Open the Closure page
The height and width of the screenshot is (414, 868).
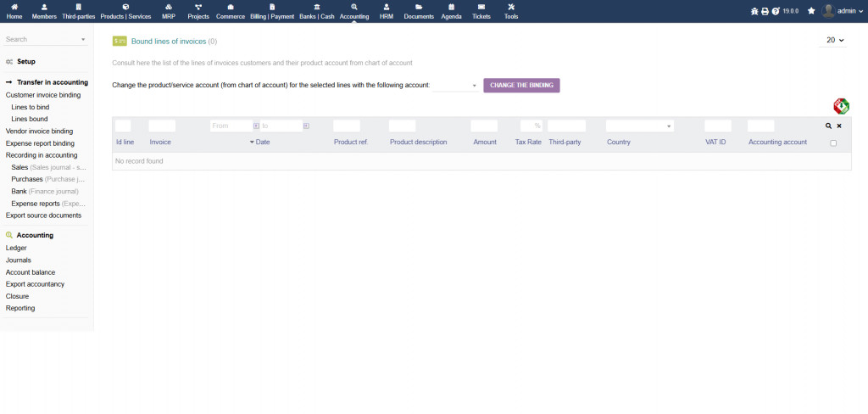click(x=17, y=296)
